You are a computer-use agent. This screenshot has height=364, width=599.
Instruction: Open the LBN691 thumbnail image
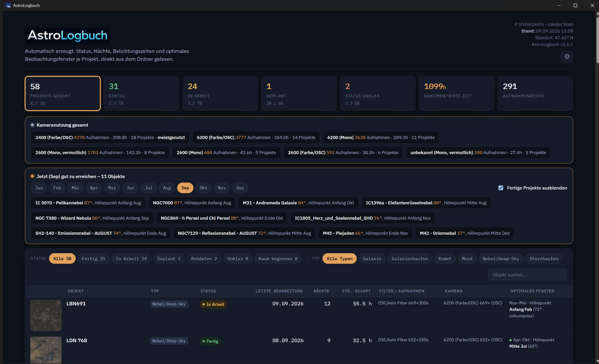coord(46,315)
